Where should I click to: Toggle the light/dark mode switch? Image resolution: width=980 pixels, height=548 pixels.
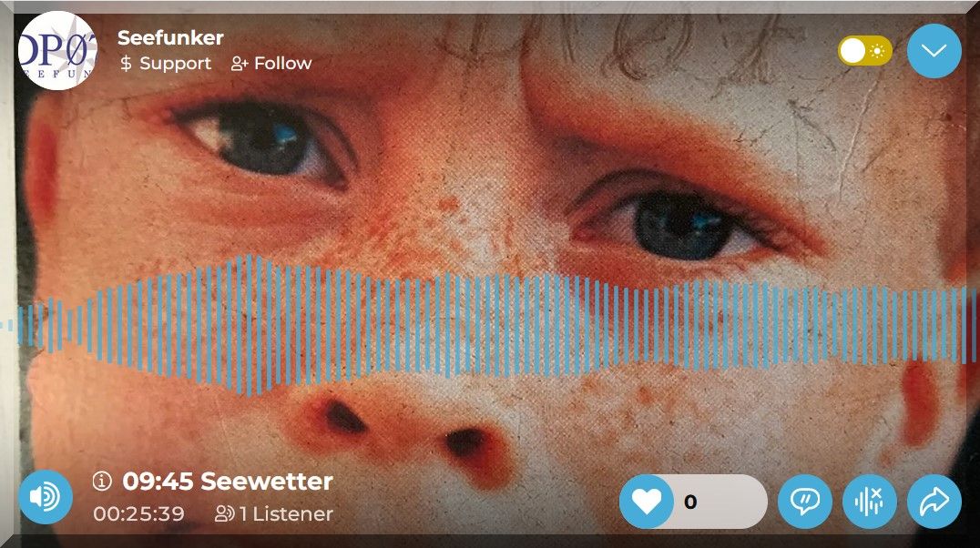[x=865, y=51]
